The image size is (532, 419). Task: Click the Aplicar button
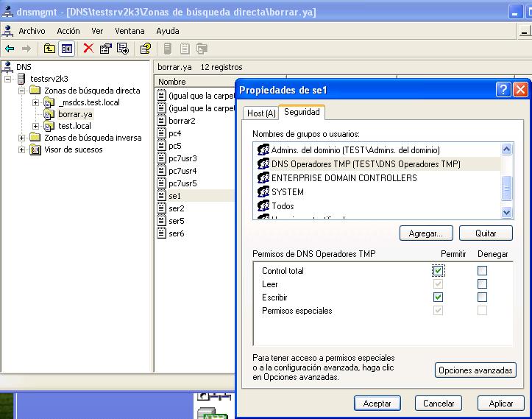tap(501, 404)
